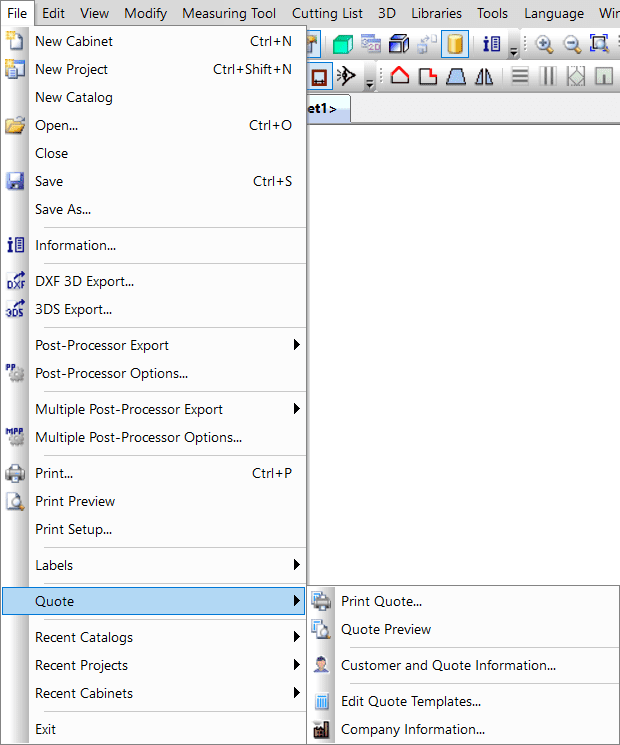Open the Cutting List menu
The width and height of the screenshot is (620, 745).
pos(327,13)
